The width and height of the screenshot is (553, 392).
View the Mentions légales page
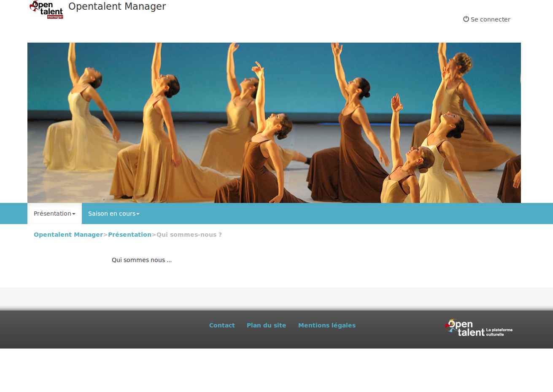tap(326, 325)
